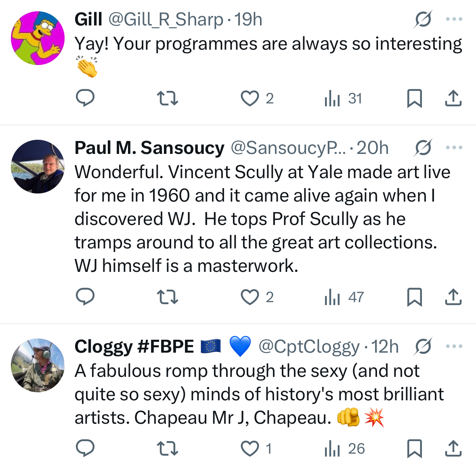Open more options on Gill's tweet

(454, 19)
